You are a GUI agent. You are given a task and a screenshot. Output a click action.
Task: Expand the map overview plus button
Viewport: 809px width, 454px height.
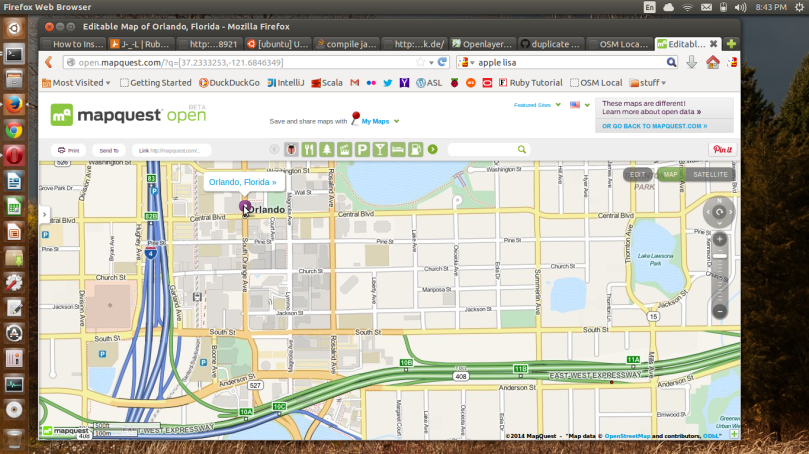tap(734, 434)
